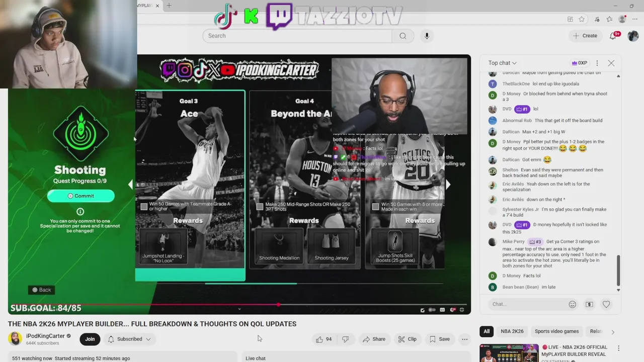This screenshot has width=644, height=362.
Task: Click the '551 watching now' stream info text
Action: [x=32, y=358]
